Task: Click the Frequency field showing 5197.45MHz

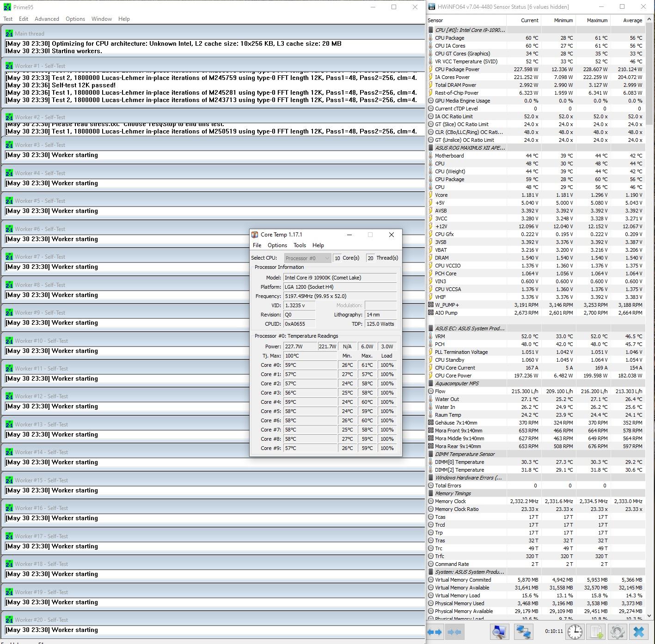Action: pyautogui.click(x=340, y=296)
